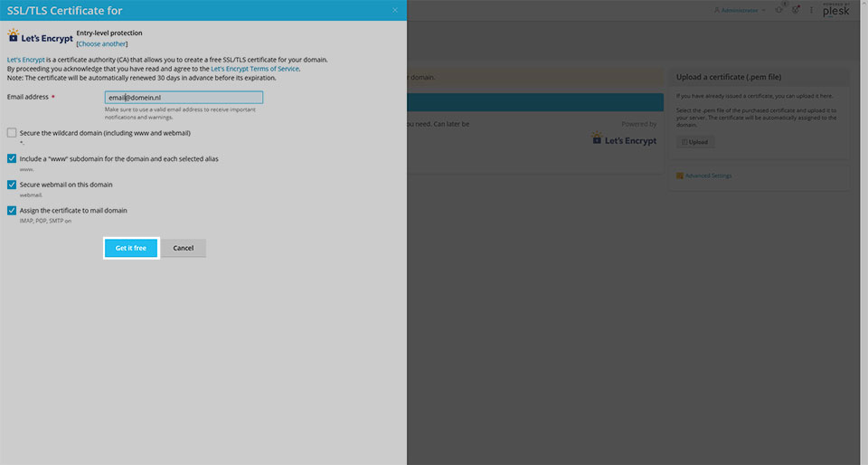Cancel the SSL/TLS certificate dialog
The width and height of the screenshot is (868, 465).
tap(184, 248)
